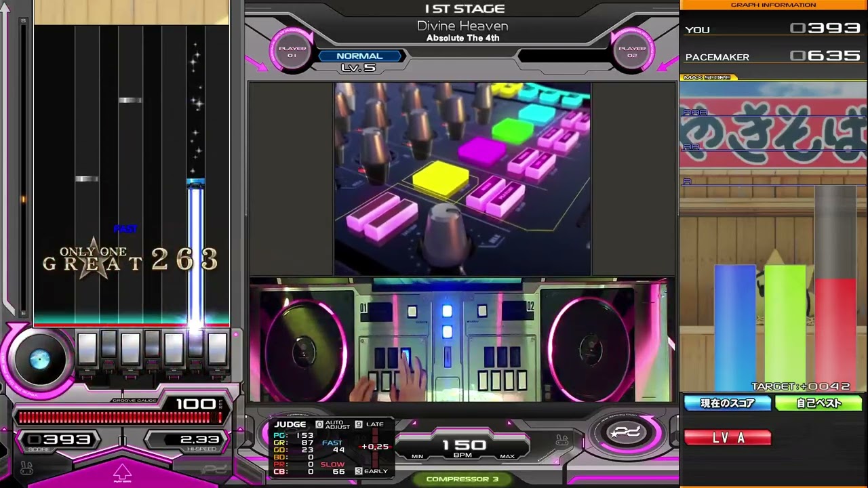The image size is (868, 488).
Task: Click the SCORE box showing 0393
Action: click(60, 440)
